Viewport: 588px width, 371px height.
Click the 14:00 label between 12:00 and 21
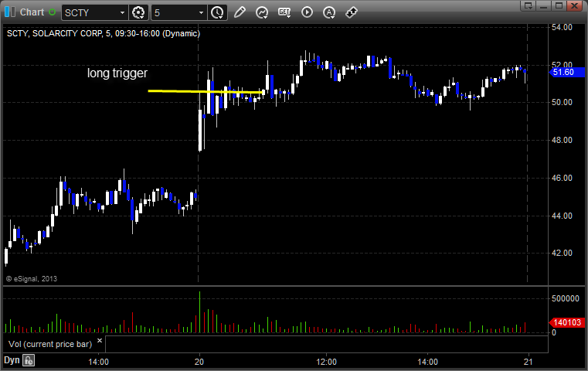(x=427, y=362)
